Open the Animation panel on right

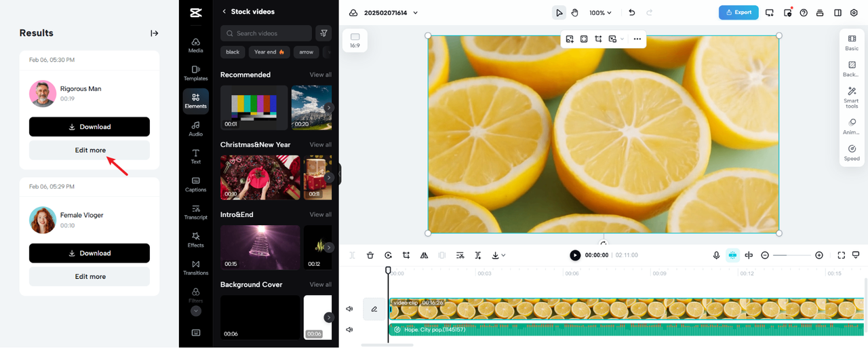click(x=852, y=126)
